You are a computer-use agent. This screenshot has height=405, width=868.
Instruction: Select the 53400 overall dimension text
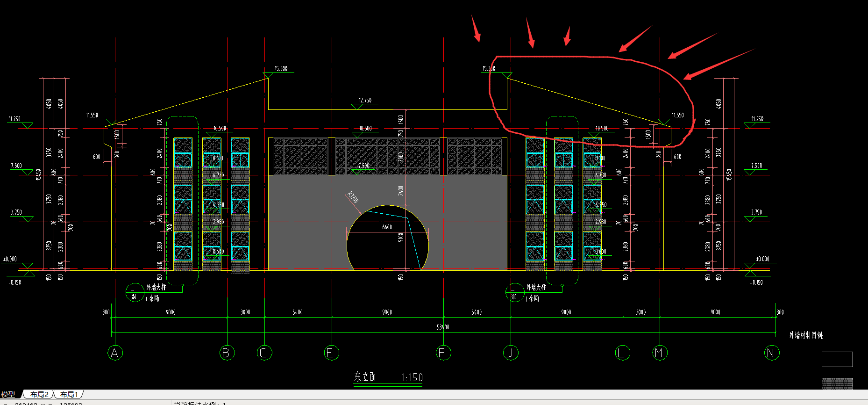[443, 327]
